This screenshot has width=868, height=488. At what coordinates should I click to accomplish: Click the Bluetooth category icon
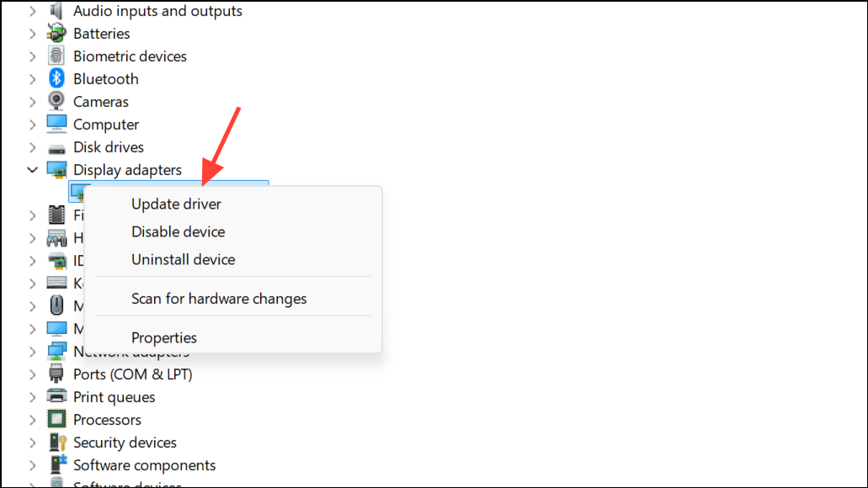(x=56, y=79)
